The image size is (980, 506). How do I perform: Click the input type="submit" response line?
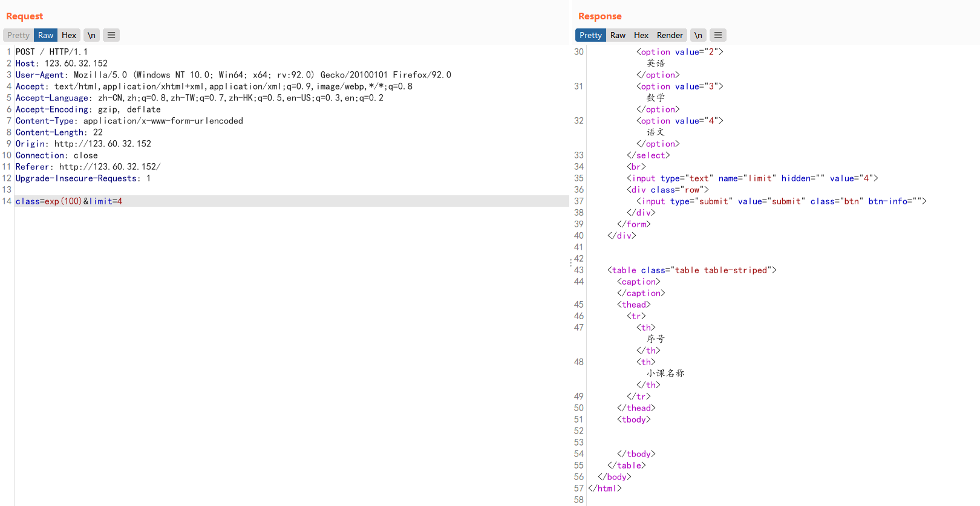[782, 201]
